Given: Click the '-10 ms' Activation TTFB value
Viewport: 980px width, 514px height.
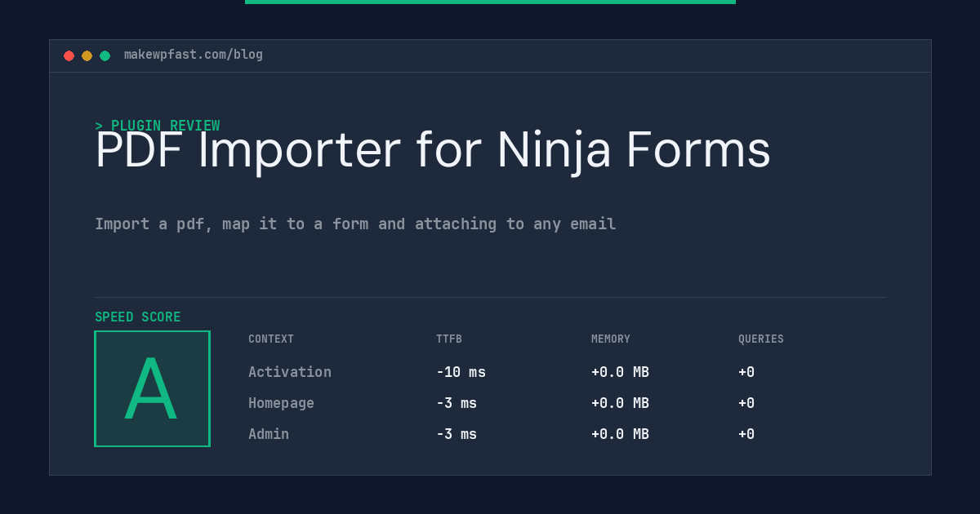Looking at the screenshot, I should click(461, 372).
